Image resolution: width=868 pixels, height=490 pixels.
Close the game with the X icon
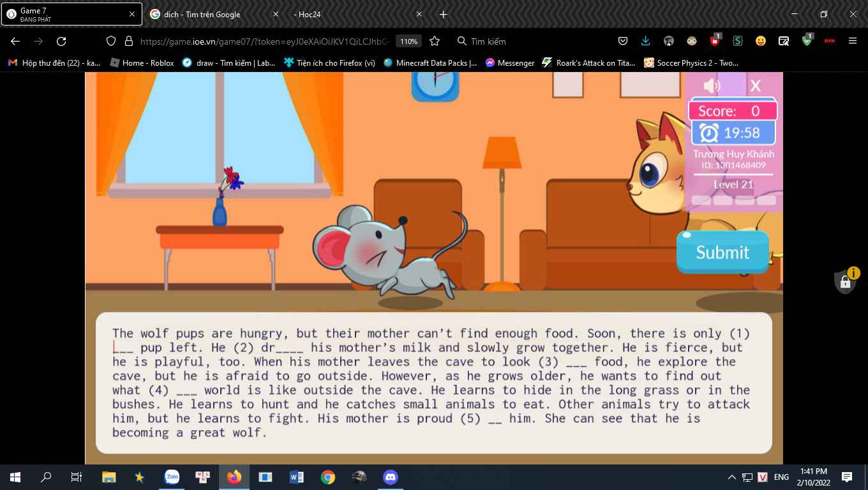tap(756, 85)
